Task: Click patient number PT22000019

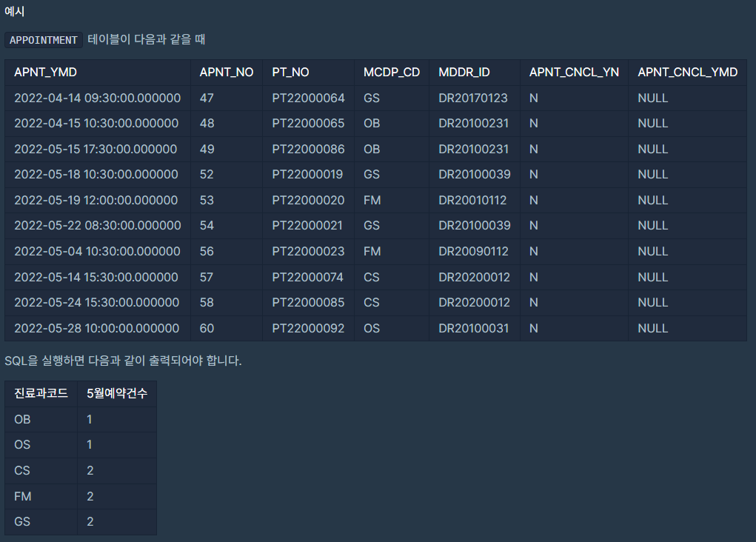Action: [307, 175]
